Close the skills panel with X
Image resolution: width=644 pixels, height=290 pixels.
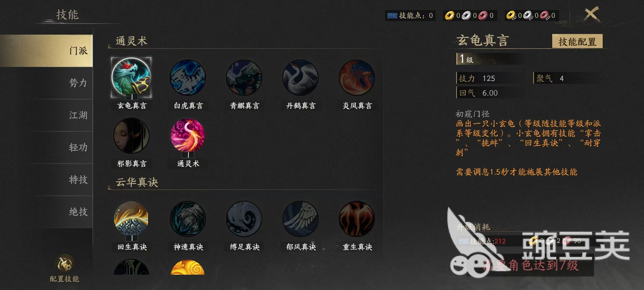[x=591, y=15]
